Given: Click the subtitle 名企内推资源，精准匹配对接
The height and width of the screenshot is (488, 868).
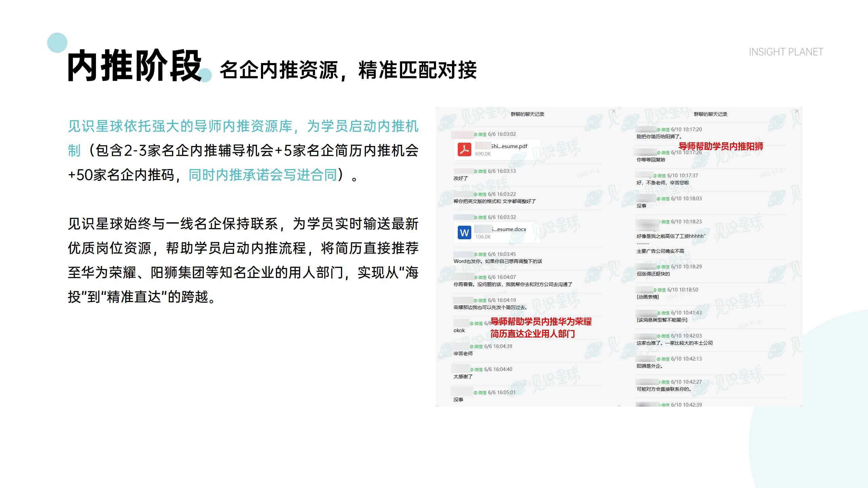Looking at the screenshot, I should (348, 70).
